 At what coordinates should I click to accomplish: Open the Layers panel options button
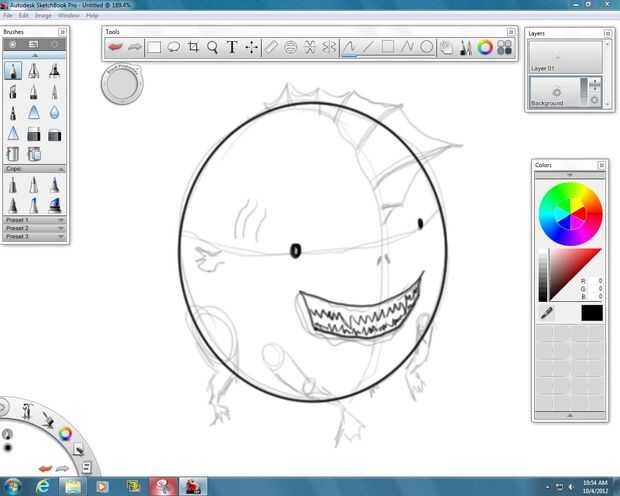[608, 34]
